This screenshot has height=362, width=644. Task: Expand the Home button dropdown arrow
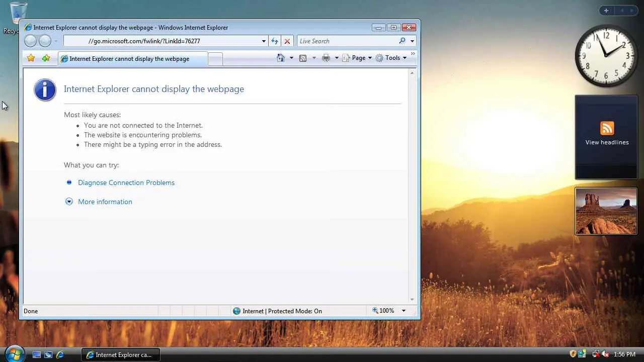tap(291, 58)
